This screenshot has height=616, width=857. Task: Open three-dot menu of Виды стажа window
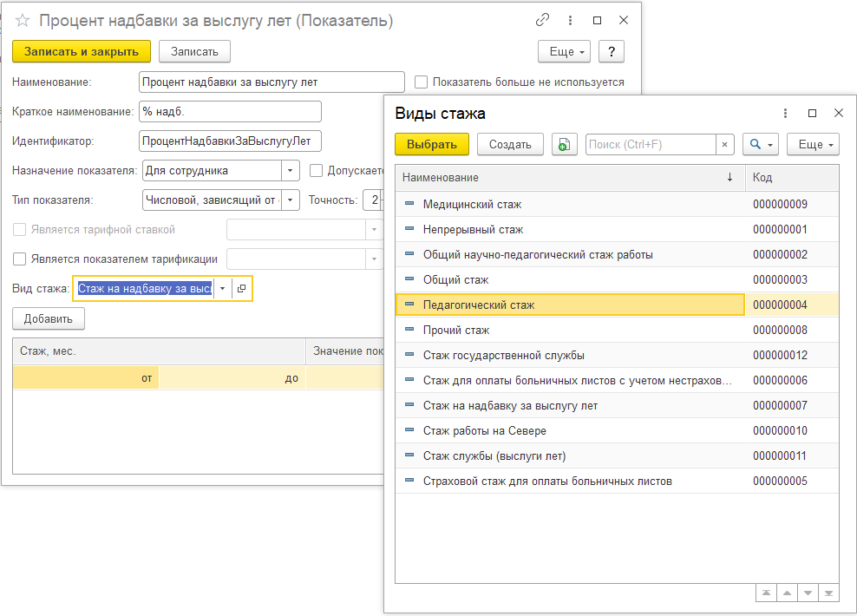(785, 113)
